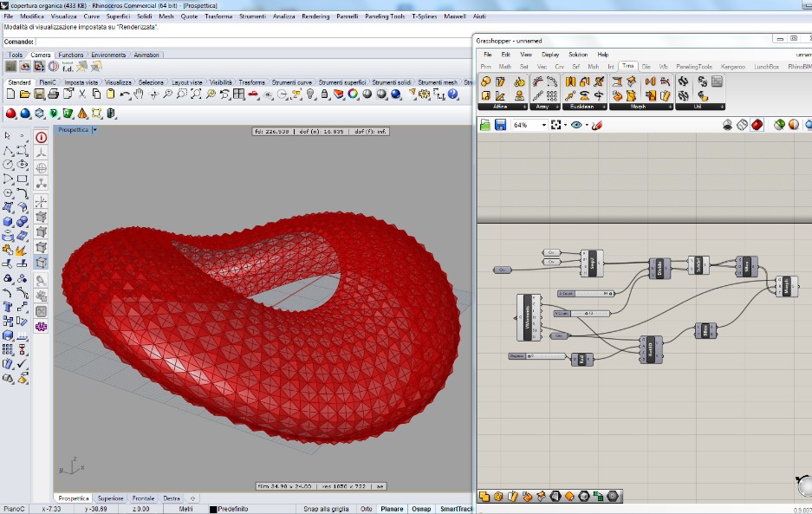Toggle SmartTrack in status bar

(x=456, y=509)
